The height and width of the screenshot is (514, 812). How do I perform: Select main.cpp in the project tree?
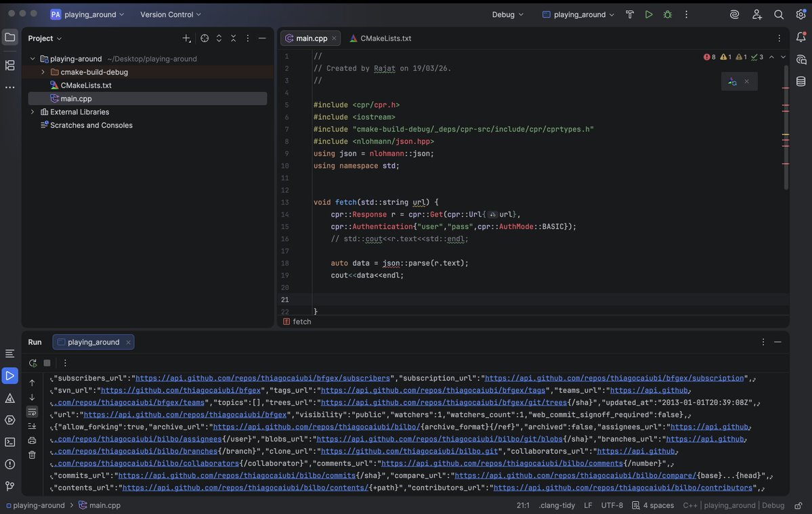pos(76,98)
